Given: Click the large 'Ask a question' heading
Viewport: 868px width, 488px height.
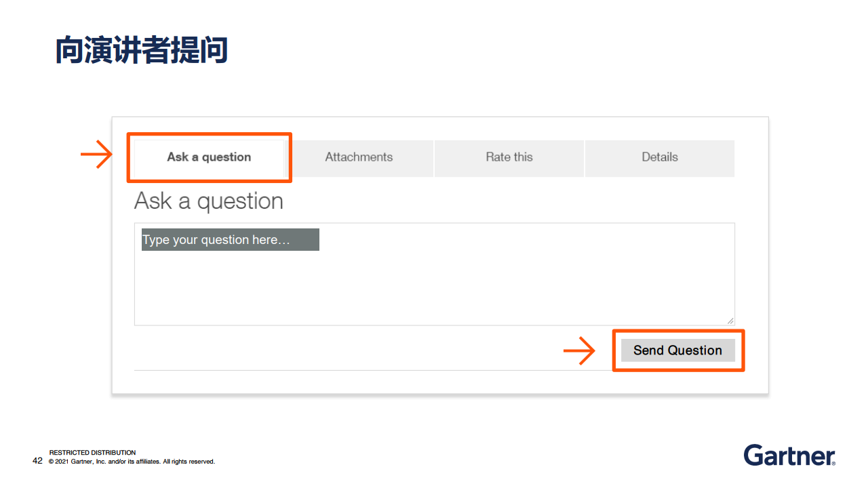Looking at the screenshot, I should [x=209, y=201].
